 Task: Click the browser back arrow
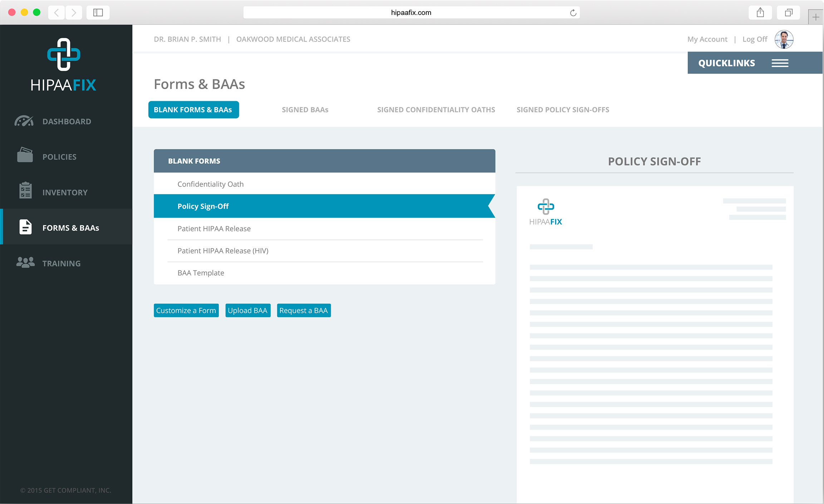tap(57, 13)
